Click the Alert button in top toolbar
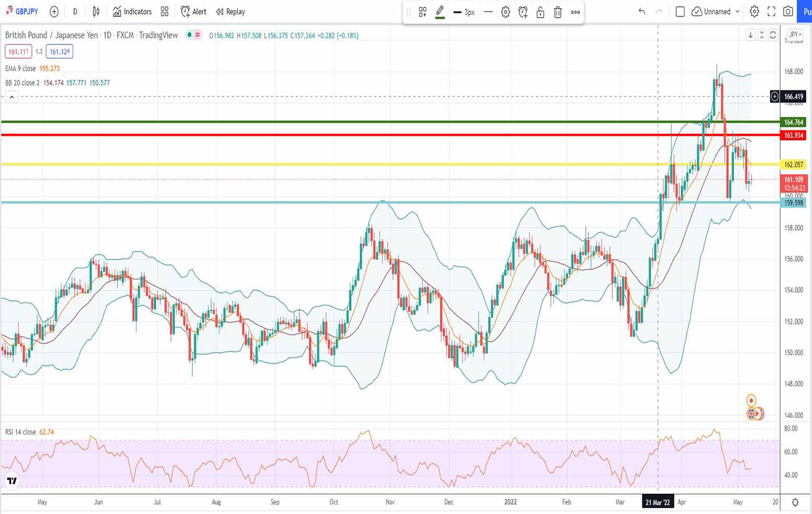Viewport: 812px width, 514px height. [193, 11]
